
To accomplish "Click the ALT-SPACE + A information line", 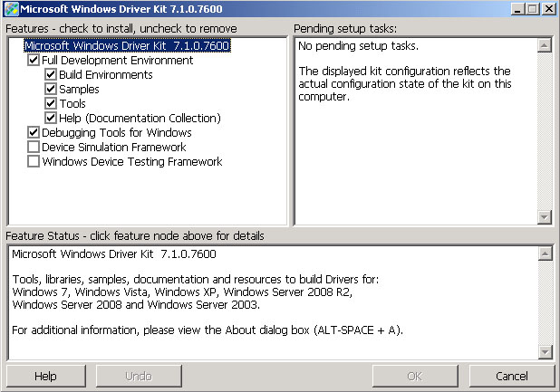I will [x=208, y=330].
